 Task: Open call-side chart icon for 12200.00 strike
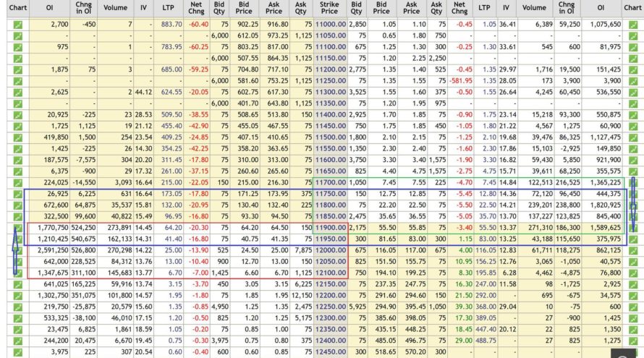click(x=17, y=296)
